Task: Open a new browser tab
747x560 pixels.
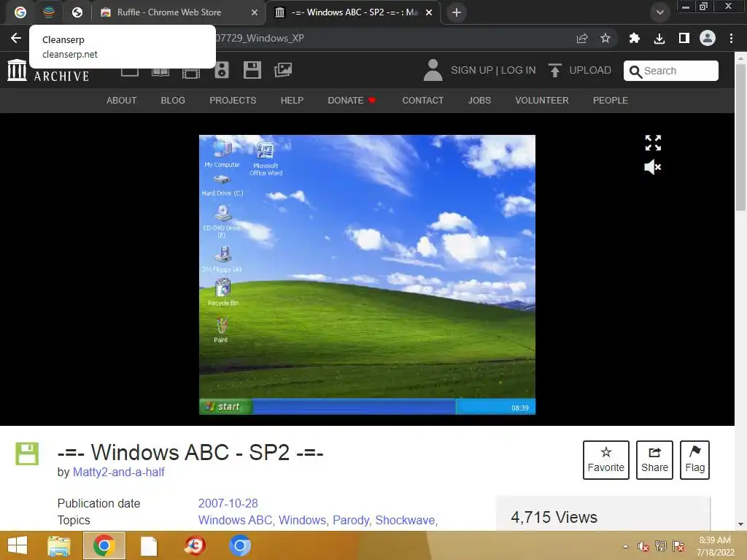Action: pos(457,12)
